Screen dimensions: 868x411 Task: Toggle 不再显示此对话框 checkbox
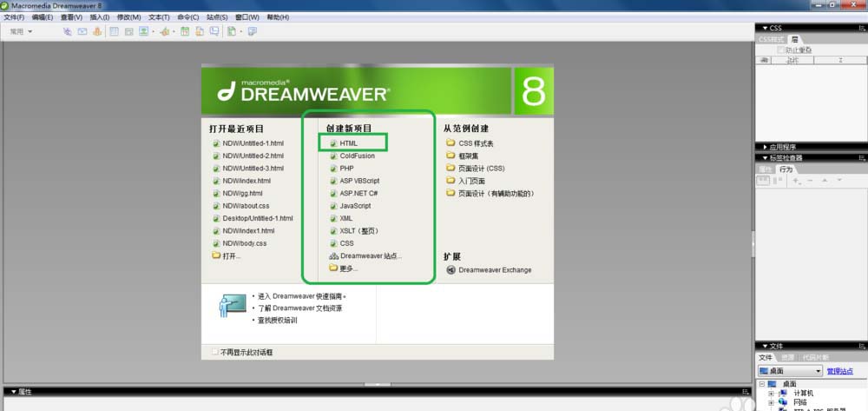coord(215,352)
